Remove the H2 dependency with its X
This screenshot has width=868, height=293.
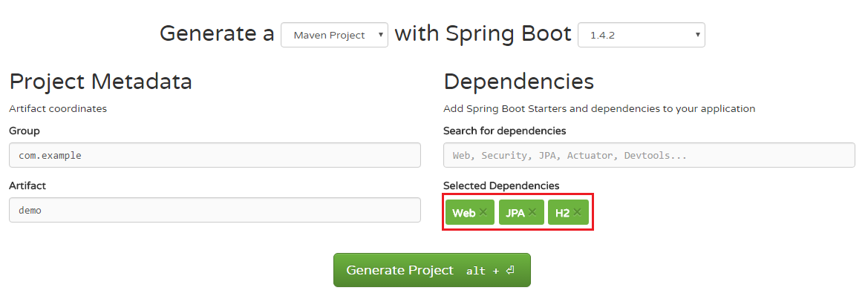point(578,211)
